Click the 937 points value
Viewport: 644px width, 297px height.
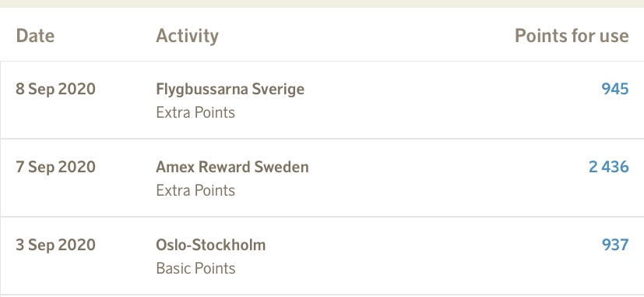tap(615, 246)
